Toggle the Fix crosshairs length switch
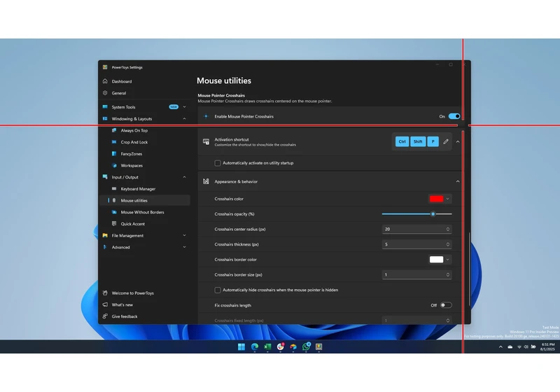The height and width of the screenshot is (392, 560). [x=446, y=305]
